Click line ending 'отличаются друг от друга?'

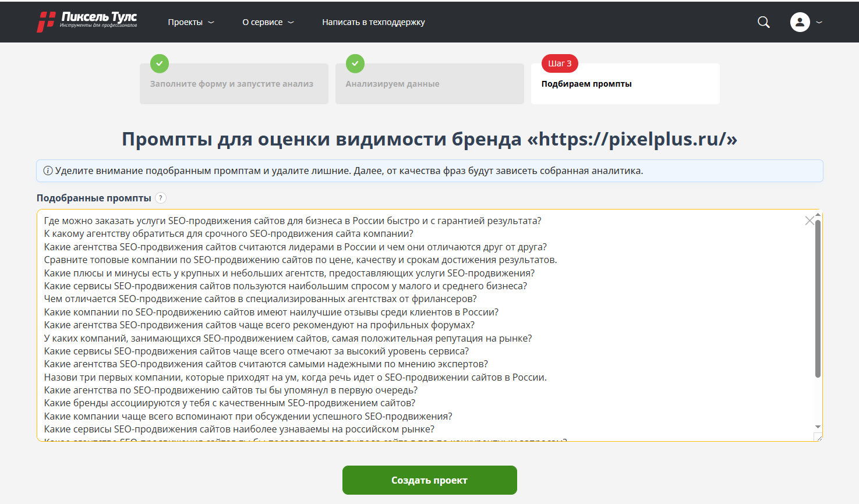point(295,247)
